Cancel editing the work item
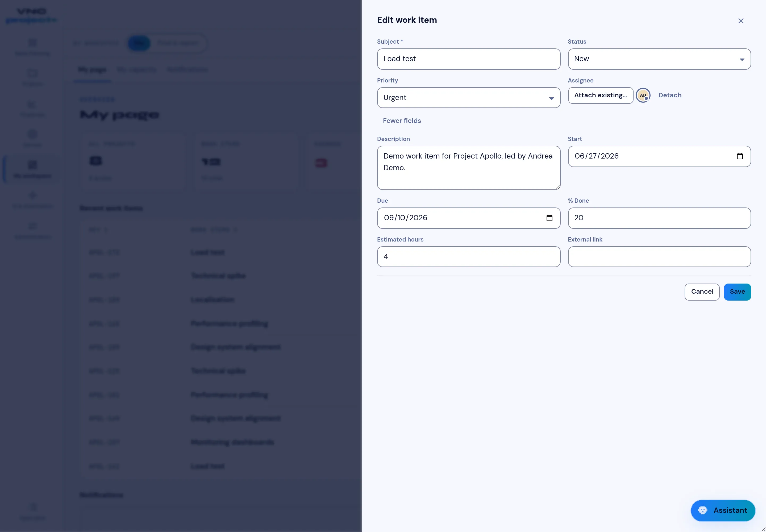The height and width of the screenshot is (532, 766). (702, 292)
